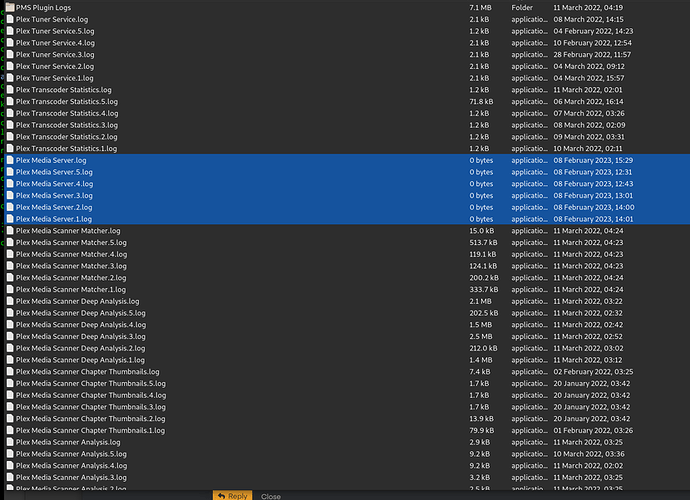Select Plex Tuner Service.log file icon

[x=10, y=19]
